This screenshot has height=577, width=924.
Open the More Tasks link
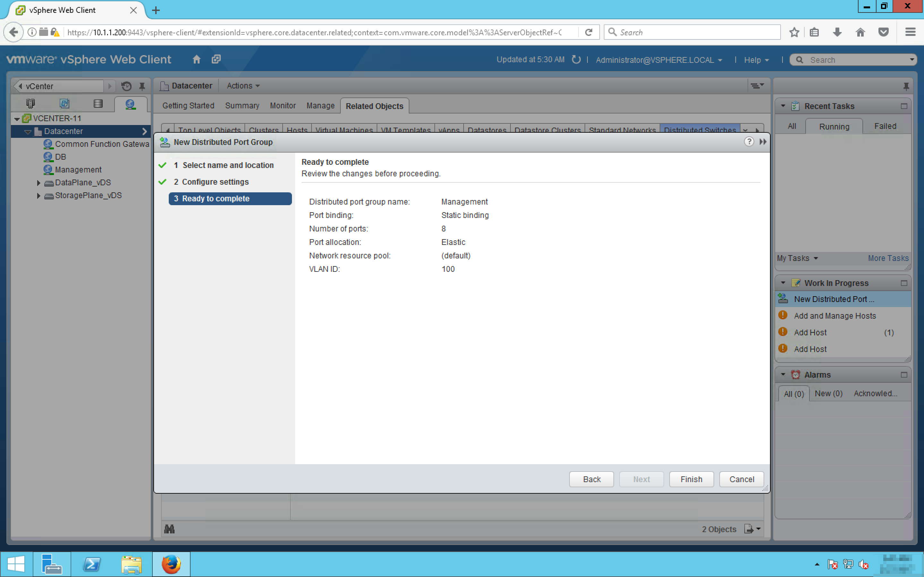tap(888, 258)
